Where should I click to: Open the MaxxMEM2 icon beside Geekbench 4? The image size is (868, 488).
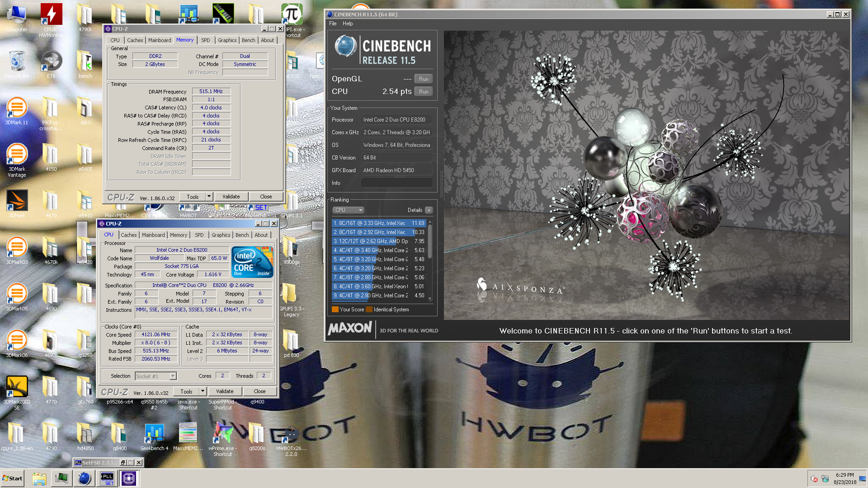(x=188, y=437)
